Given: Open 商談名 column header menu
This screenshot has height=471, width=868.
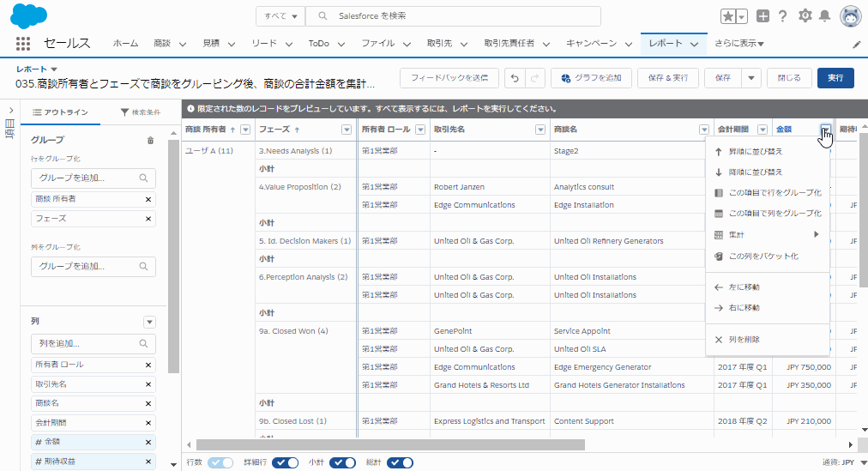Looking at the screenshot, I should pyautogui.click(x=704, y=130).
